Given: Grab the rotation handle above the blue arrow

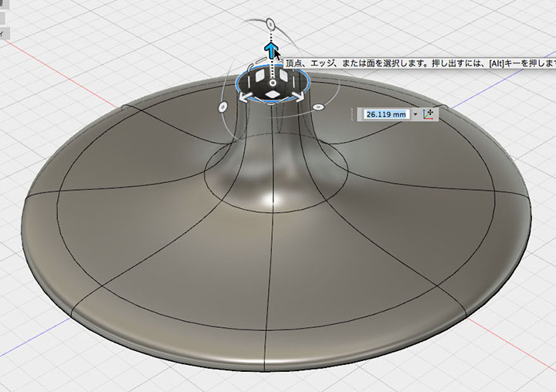Looking at the screenshot, I should coord(270,25).
